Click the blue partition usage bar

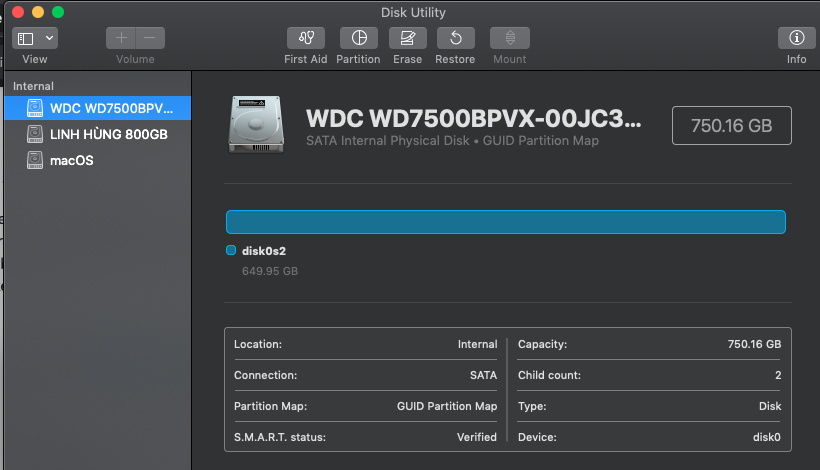coord(506,222)
